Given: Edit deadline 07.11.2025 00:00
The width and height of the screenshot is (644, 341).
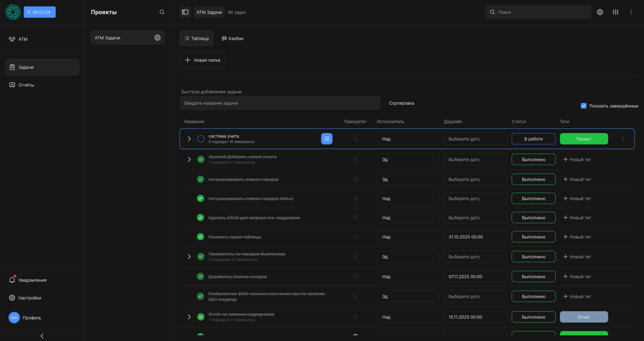Looking at the screenshot, I should tap(475, 277).
